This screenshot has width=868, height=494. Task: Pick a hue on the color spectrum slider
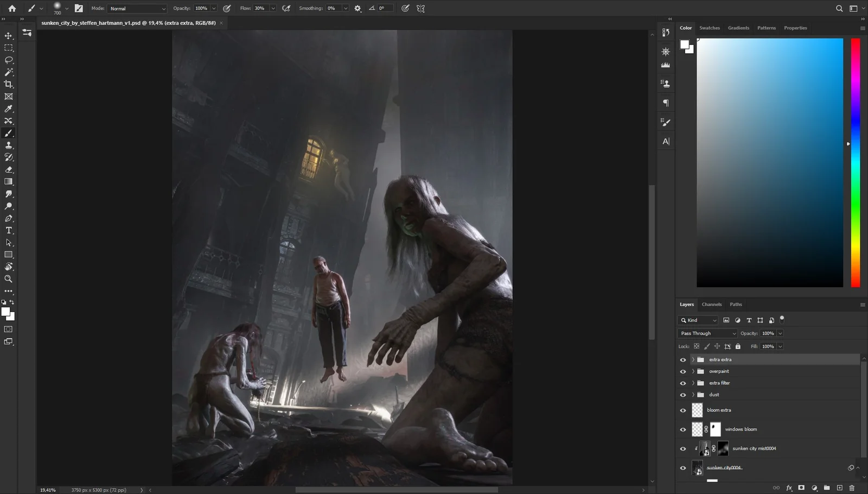pos(856,163)
